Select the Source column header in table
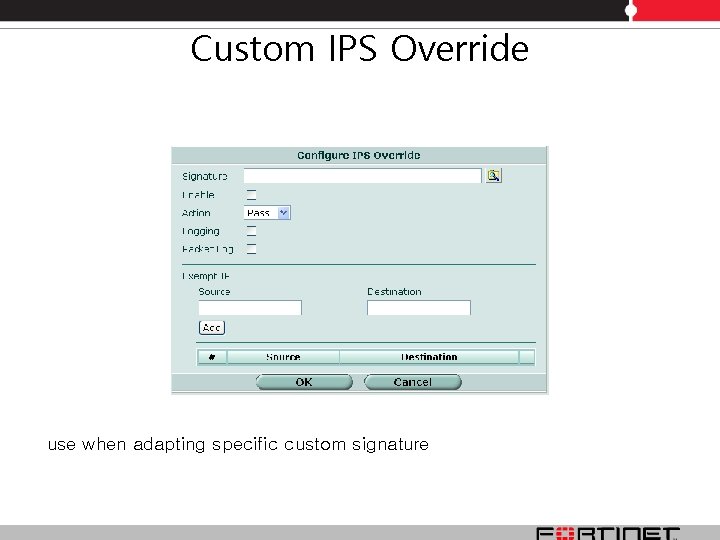Screen dimensions: 720x540 tap(283, 357)
